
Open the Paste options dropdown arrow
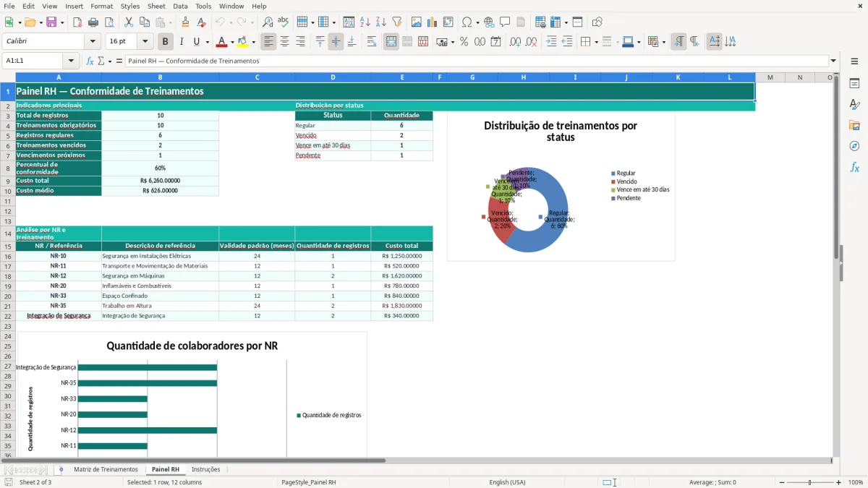[x=170, y=22]
